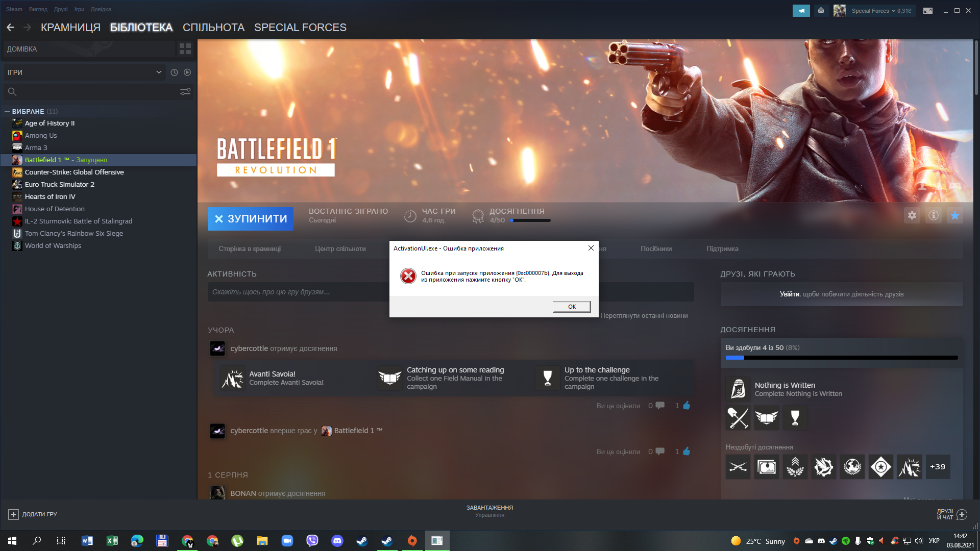
Task: Open the Вигляд menu
Action: click(38, 9)
